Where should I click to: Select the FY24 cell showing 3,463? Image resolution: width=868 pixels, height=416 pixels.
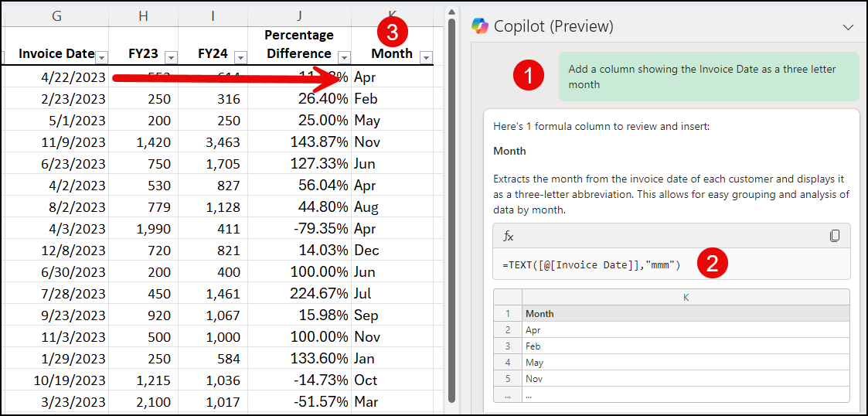(213, 142)
